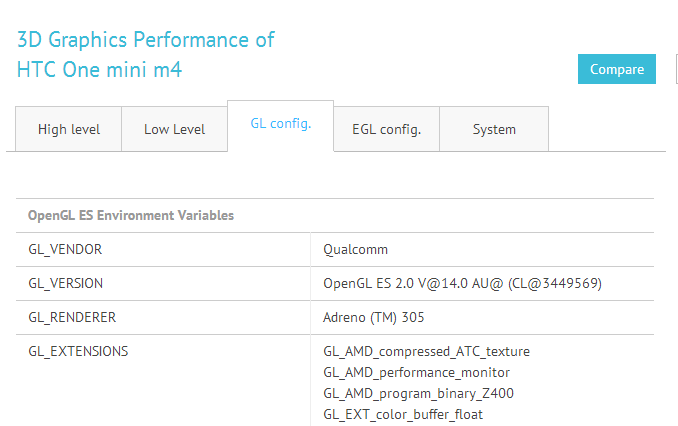Open the Low Level tab
678x426 pixels.
click(x=174, y=129)
